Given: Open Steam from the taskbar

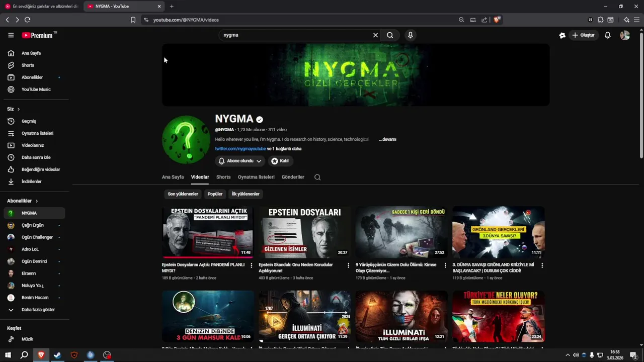Looking at the screenshot, I should pos(57,355).
